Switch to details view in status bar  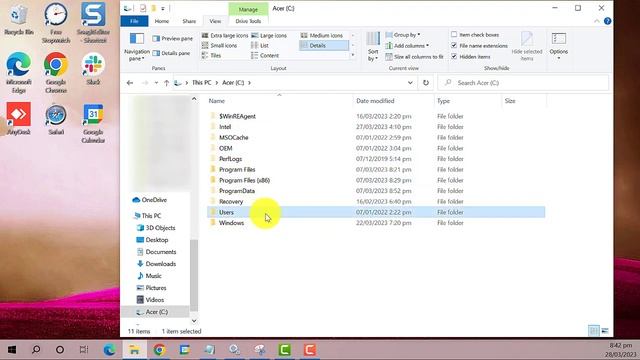(x=594, y=331)
